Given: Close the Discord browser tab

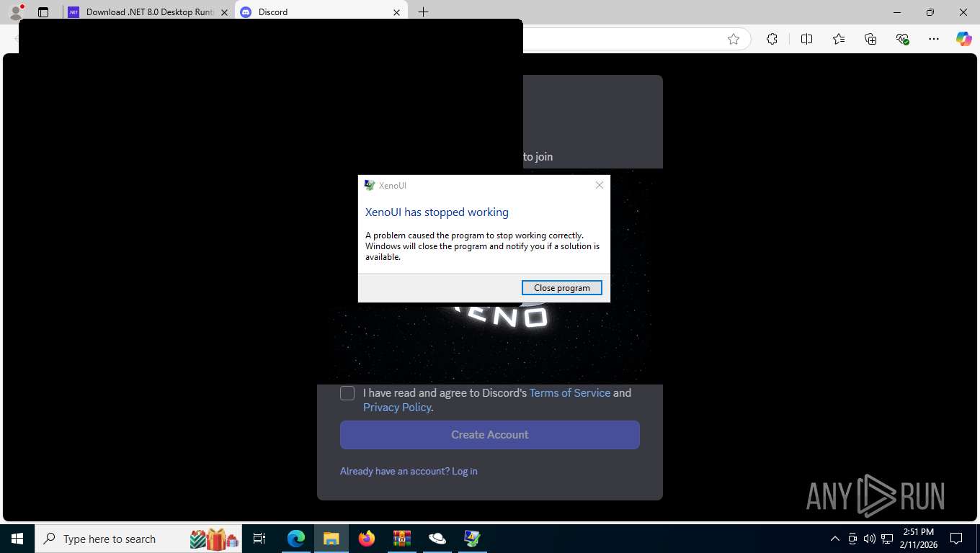Looking at the screenshot, I should tap(396, 12).
